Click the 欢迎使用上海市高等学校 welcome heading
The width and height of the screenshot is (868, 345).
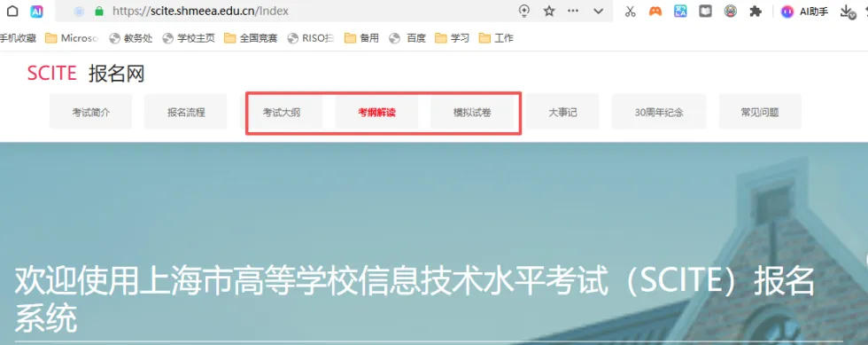point(415,300)
